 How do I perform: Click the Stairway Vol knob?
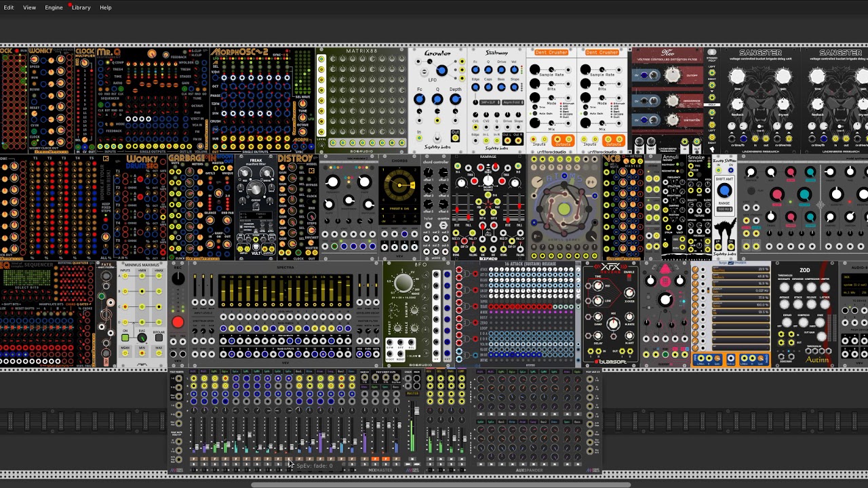pyautogui.click(x=514, y=70)
